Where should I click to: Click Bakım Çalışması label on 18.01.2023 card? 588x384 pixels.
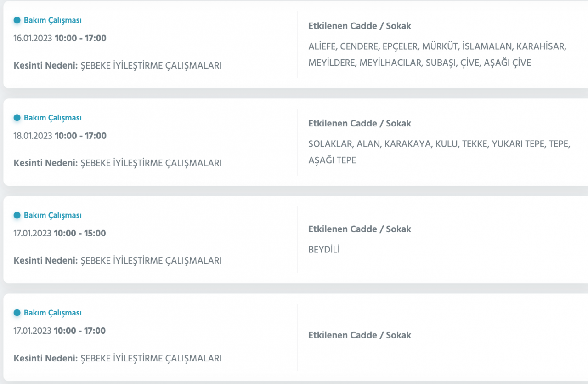click(52, 118)
